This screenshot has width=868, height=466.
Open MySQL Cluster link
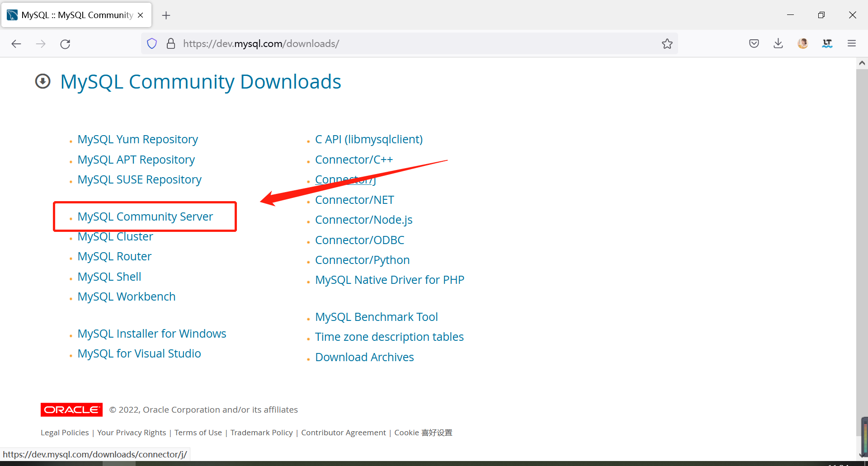(x=115, y=236)
